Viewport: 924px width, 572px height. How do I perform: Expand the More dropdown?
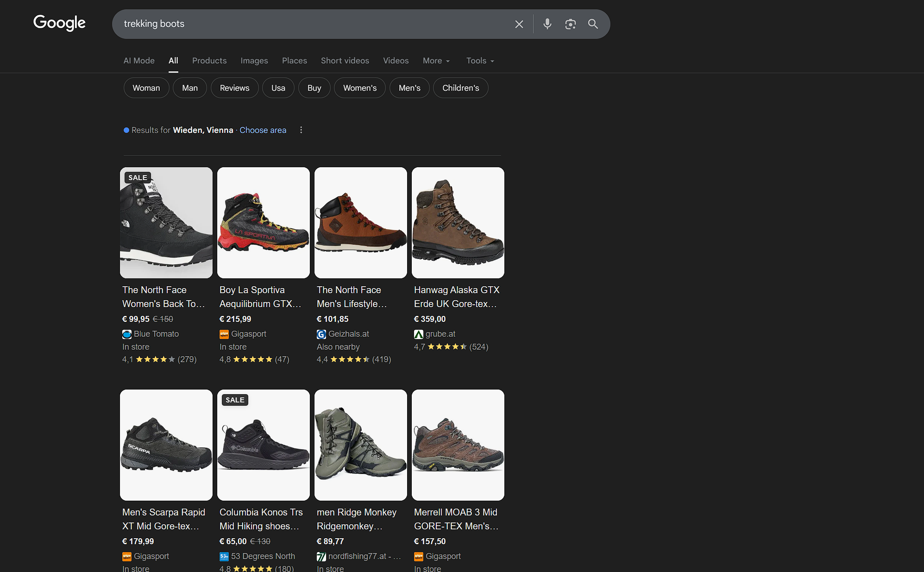436,61
